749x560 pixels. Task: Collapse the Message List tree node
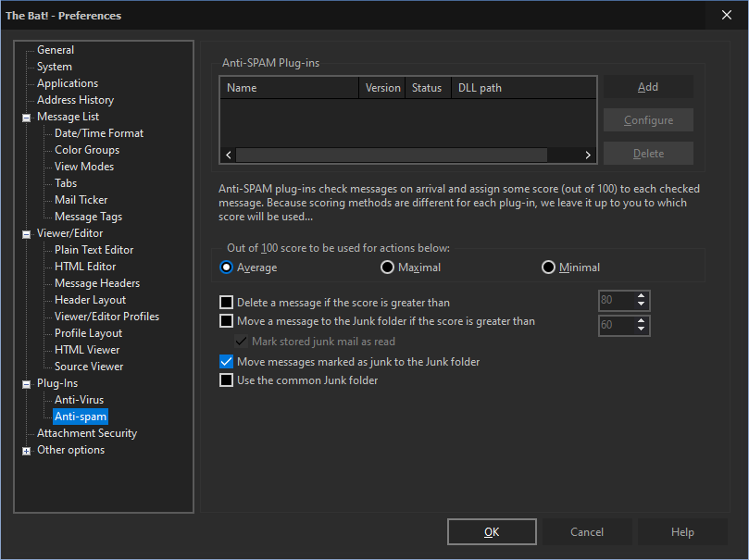click(27, 118)
